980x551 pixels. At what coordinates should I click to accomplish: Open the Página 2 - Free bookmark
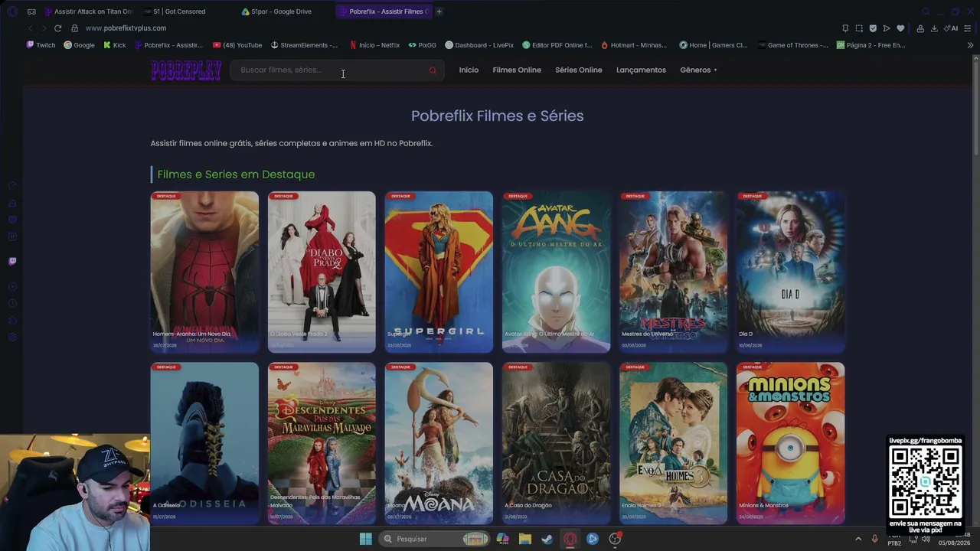(871, 45)
